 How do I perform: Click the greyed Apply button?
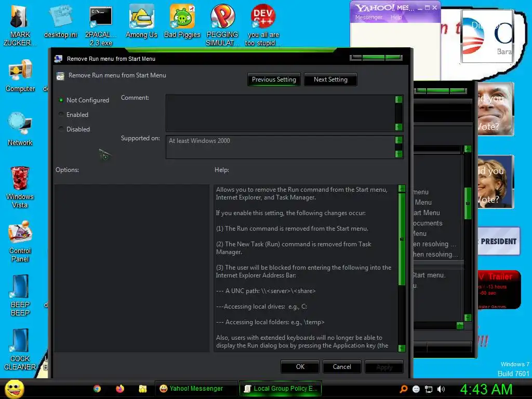[x=384, y=367]
